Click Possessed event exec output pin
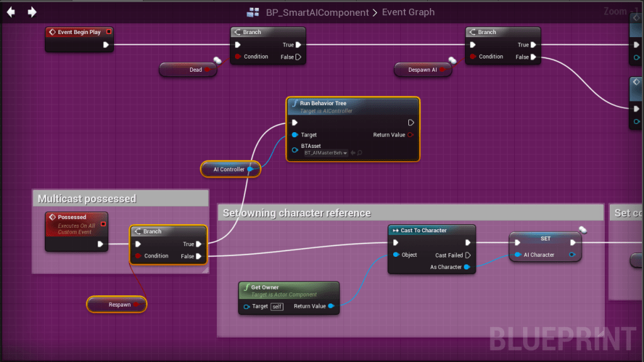The image size is (644, 362). point(100,244)
